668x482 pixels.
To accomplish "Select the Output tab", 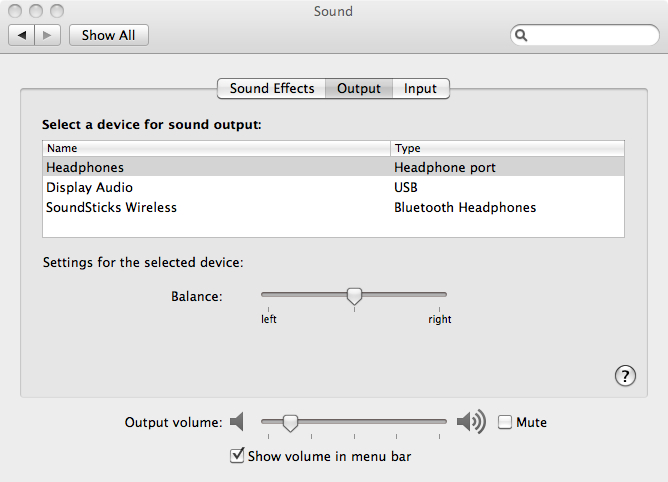I will [359, 89].
